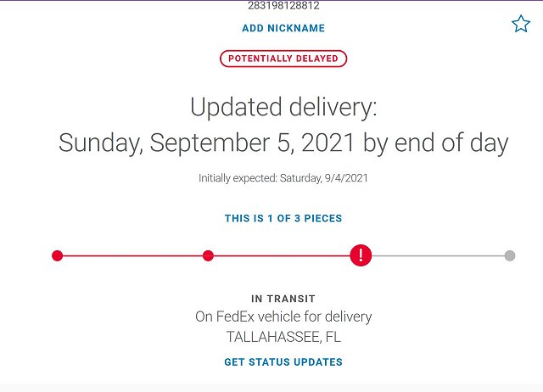This screenshot has width=543, height=392.
Task: Click red line between second dot and alert
Action: pos(282,256)
